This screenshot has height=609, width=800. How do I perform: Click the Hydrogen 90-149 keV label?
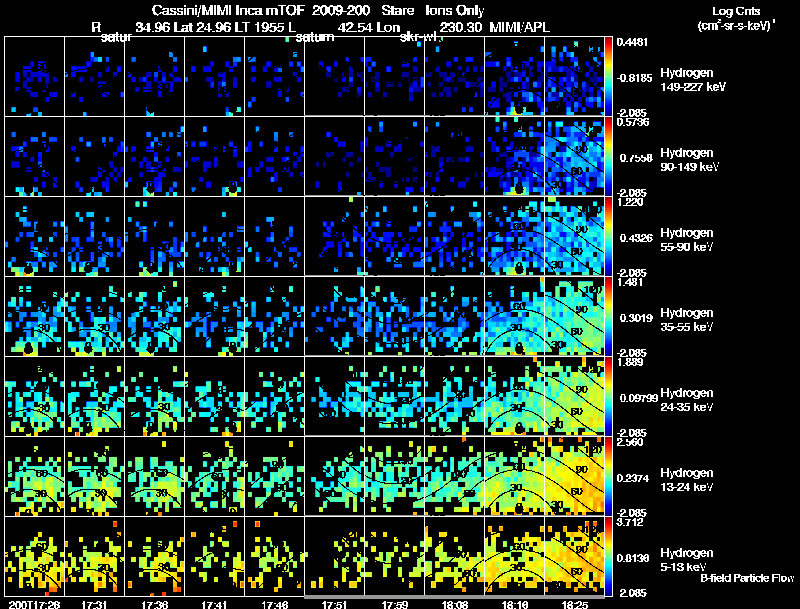(689, 160)
